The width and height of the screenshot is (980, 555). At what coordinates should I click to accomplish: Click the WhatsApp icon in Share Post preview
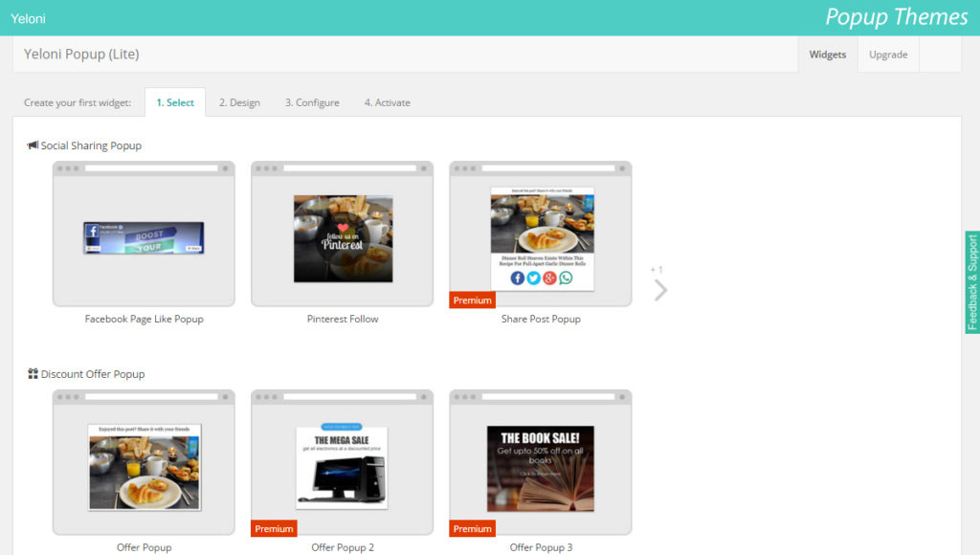click(x=566, y=277)
